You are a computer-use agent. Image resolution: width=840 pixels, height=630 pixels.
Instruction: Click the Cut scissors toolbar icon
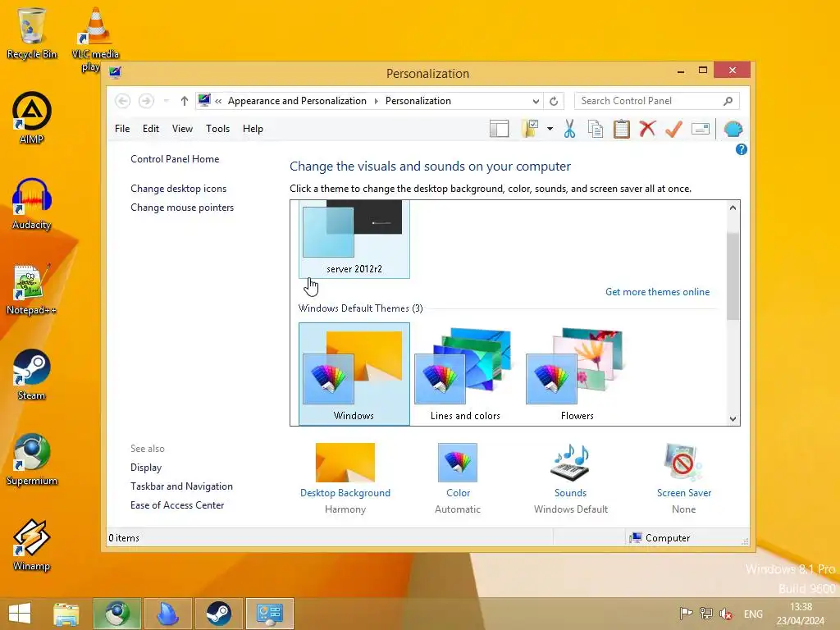pyautogui.click(x=569, y=129)
